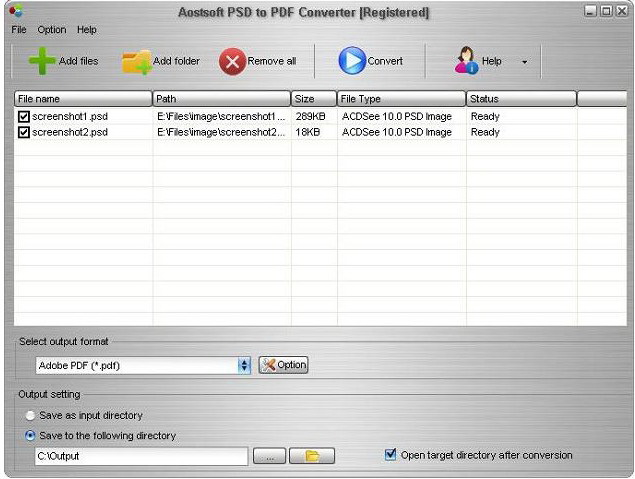
Task: Maximize the converter window
Action: pyautogui.click(x=606, y=11)
